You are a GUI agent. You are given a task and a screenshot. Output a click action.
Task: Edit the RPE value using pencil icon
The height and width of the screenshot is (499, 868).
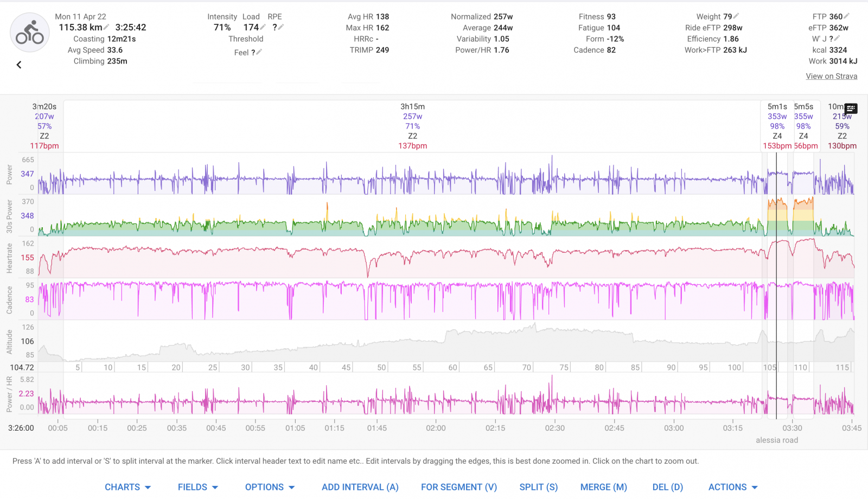click(280, 27)
